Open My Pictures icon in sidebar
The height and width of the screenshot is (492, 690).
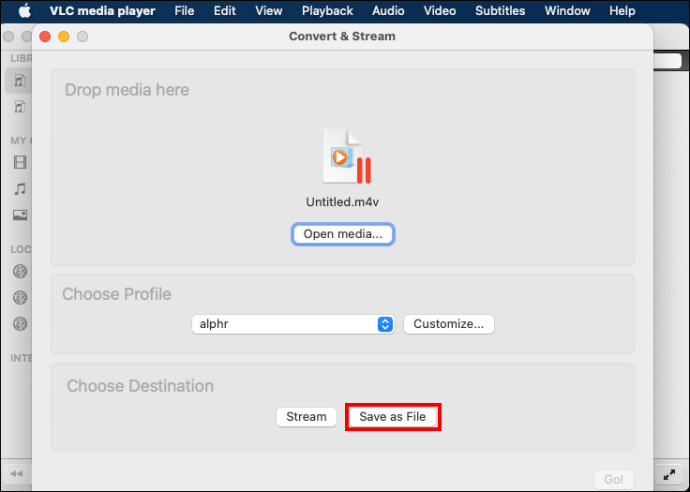(19, 214)
